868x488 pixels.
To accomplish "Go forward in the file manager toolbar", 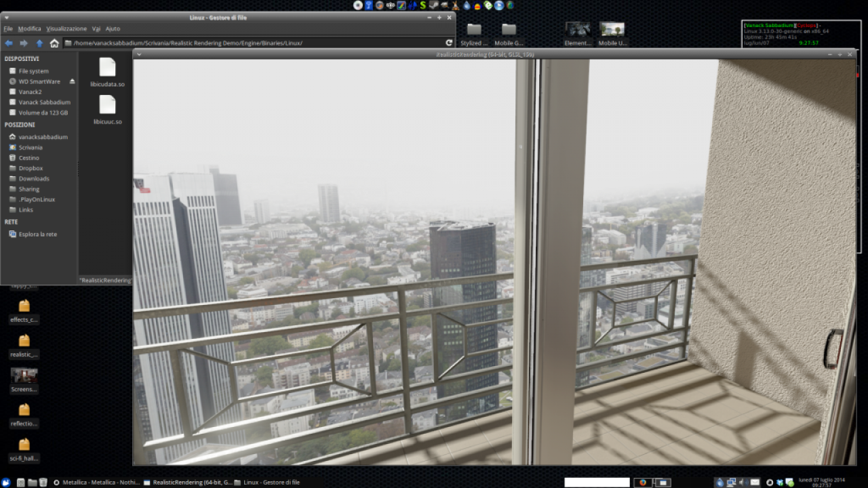I will point(24,43).
